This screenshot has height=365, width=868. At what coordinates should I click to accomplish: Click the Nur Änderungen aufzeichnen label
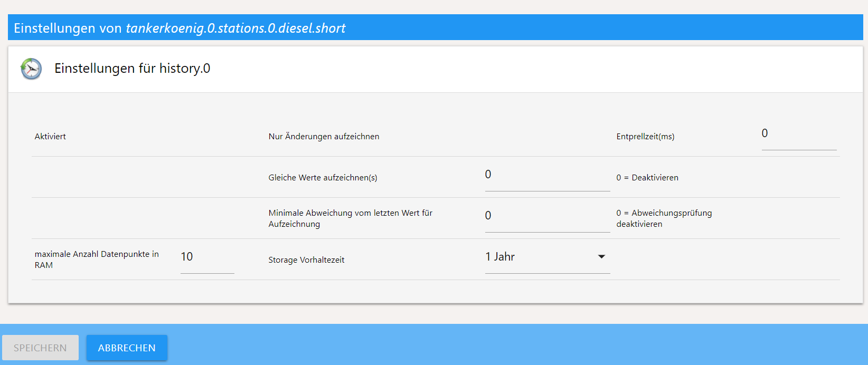point(324,137)
